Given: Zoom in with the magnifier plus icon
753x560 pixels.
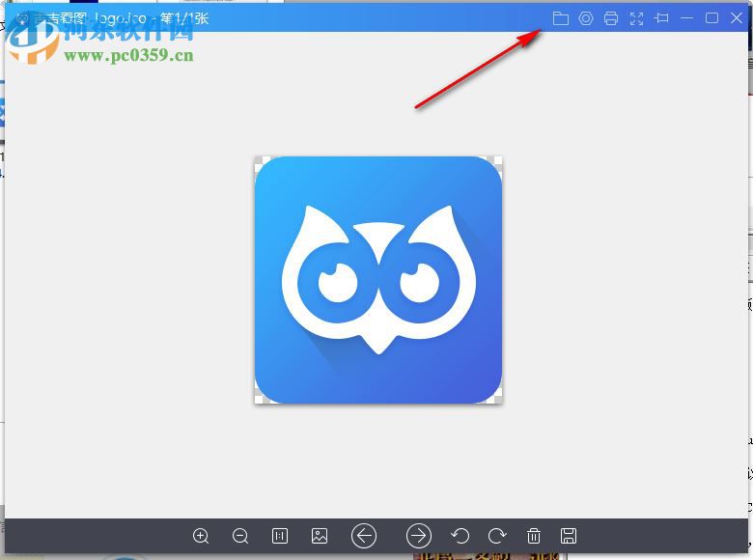Looking at the screenshot, I should (201, 536).
